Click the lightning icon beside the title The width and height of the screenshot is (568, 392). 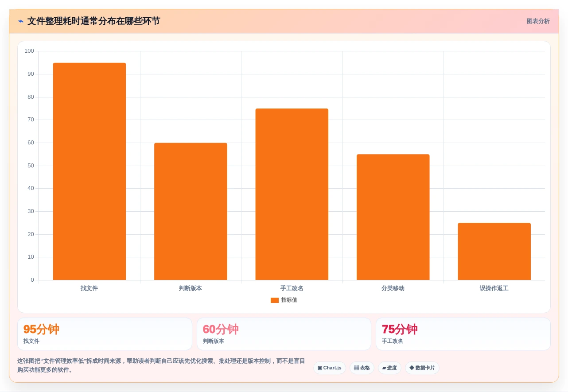point(21,21)
